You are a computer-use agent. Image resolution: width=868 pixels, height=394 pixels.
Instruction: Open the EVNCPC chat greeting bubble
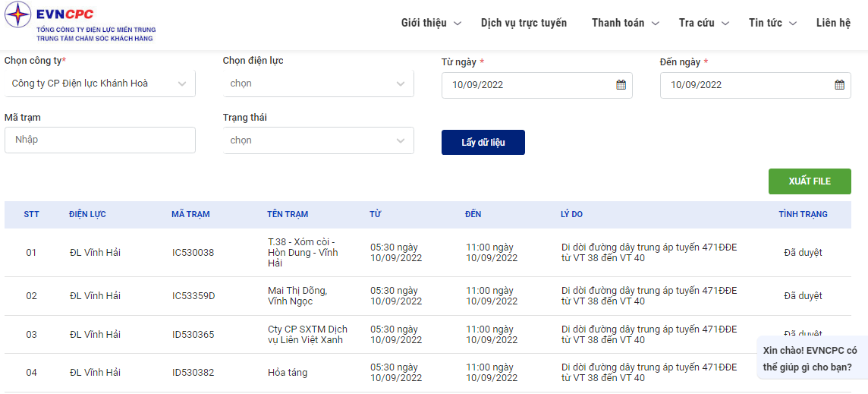click(x=812, y=358)
